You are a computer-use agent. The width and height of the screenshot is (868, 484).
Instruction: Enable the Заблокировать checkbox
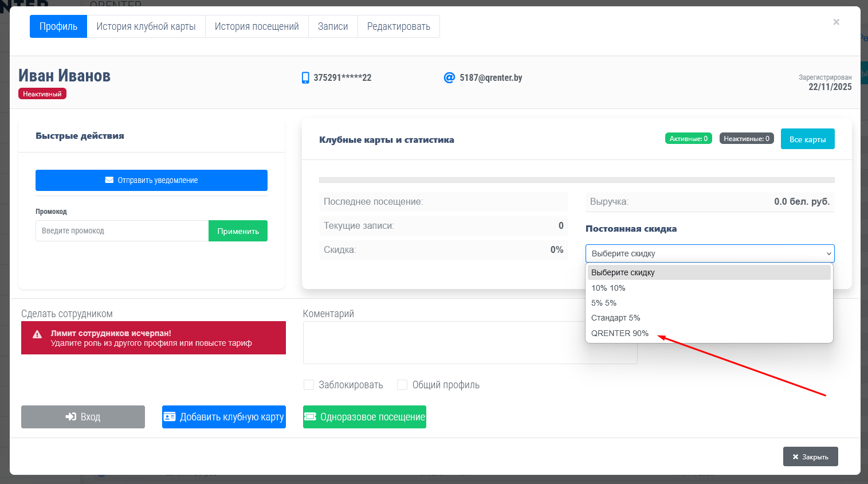(x=309, y=385)
